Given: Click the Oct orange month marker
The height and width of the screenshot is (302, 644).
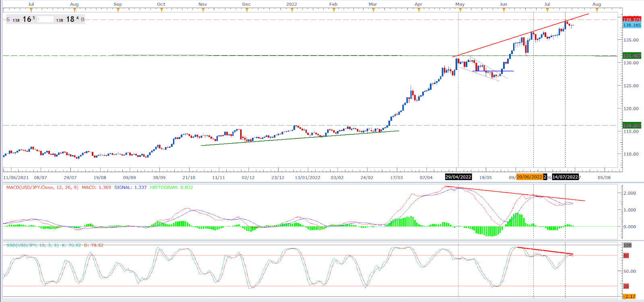Looking at the screenshot, I should [x=161, y=10].
